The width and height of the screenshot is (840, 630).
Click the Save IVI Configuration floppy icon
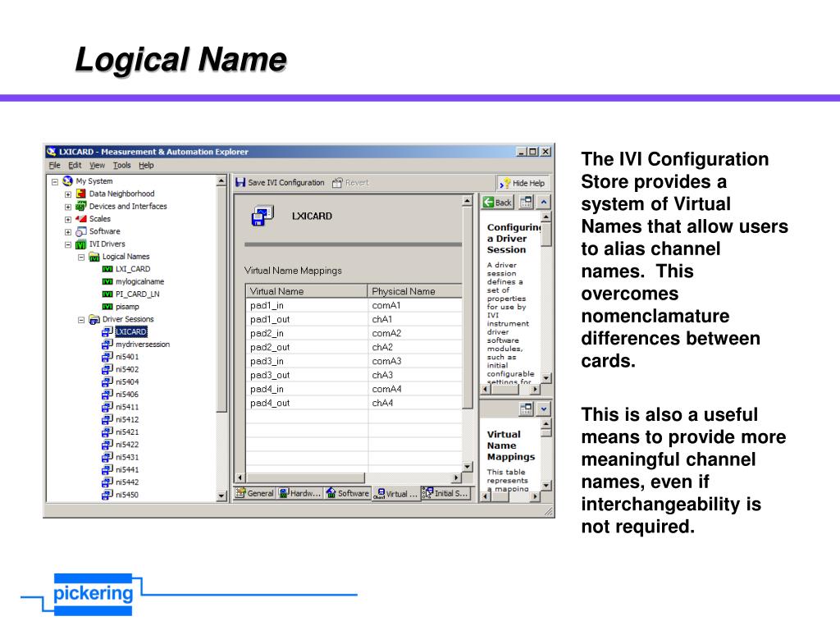point(240,183)
